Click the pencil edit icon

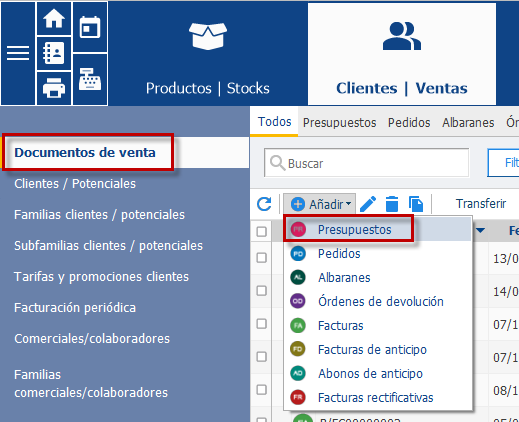(368, 204)
